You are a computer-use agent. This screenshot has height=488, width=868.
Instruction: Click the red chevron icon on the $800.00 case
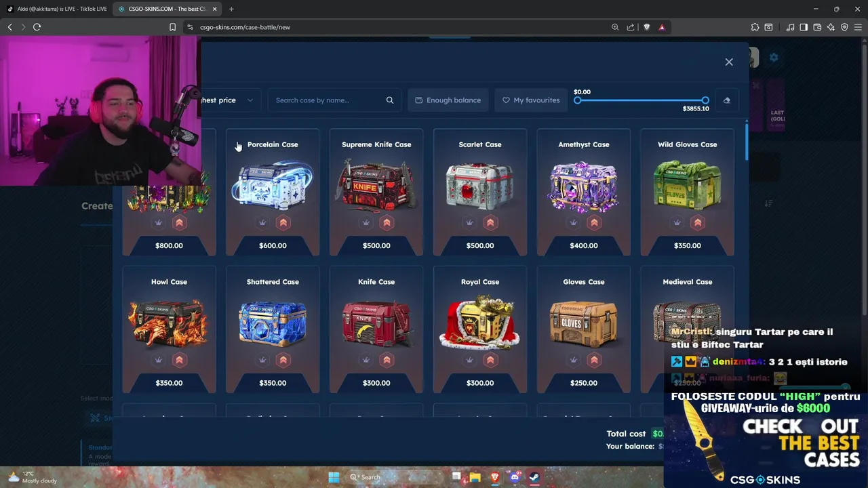click(x=180, y=222)
